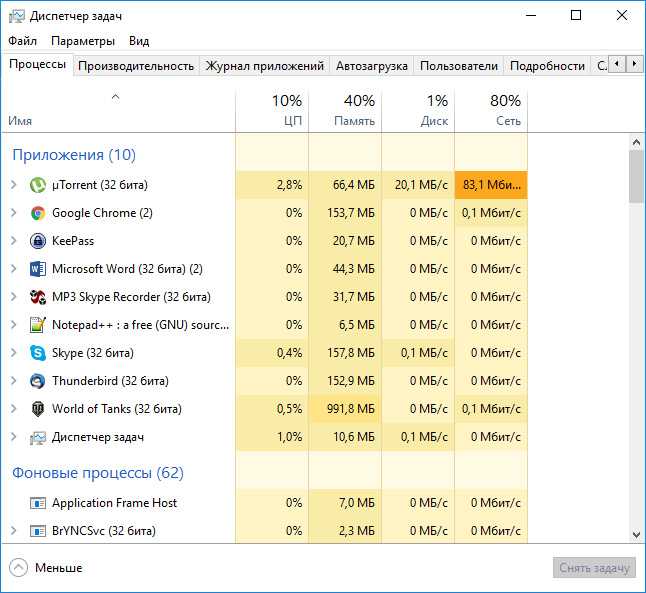Expand the Skype (32 бита) entry
Image resolution: width=646 pixels, height=593 pixels.
(14, 353)
